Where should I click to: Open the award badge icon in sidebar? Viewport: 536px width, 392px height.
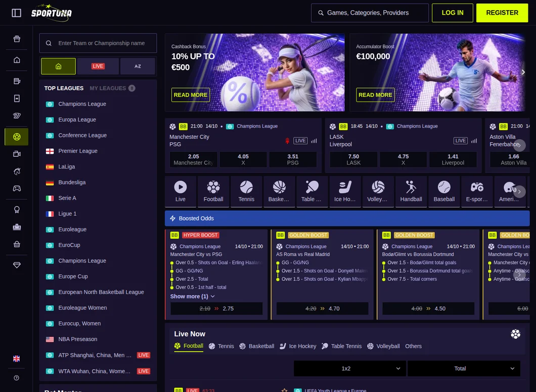click(x=16, y=210)
